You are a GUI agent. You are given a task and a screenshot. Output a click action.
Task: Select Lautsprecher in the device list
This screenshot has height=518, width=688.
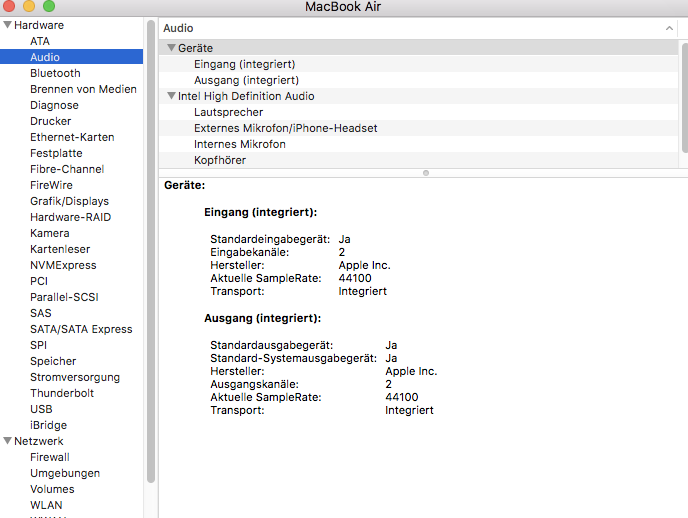pyautogui.click(x=228, y=112)
